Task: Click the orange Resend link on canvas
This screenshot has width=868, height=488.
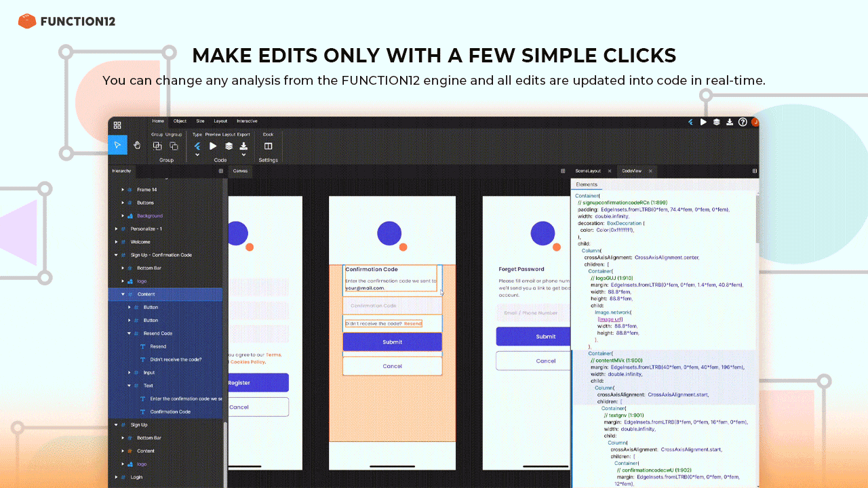Action: pos(413,324)
